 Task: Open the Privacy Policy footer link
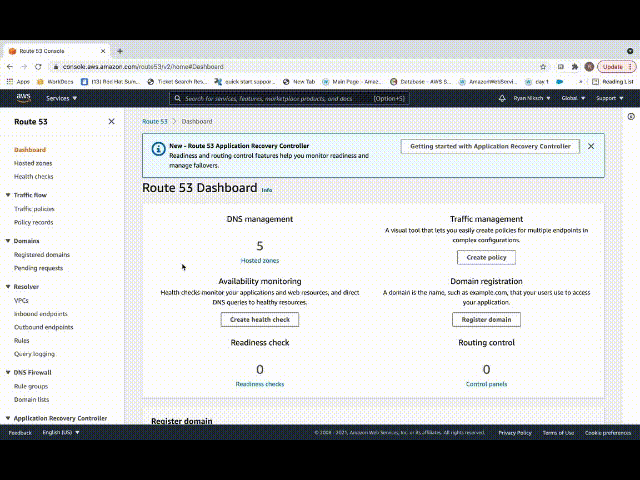515,433
